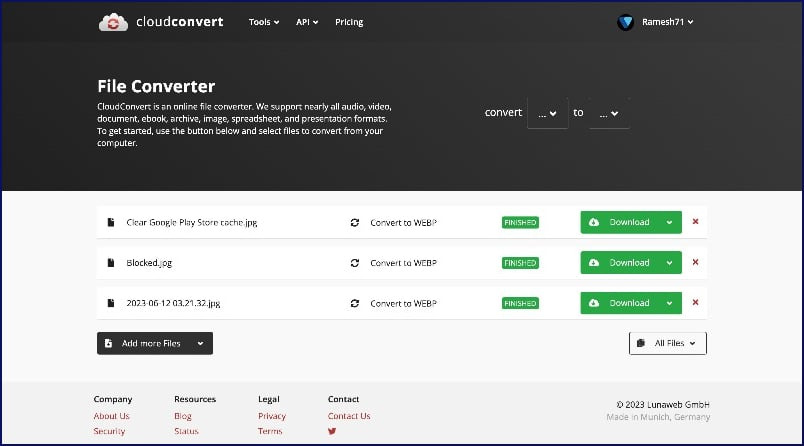Open the Twitter bird icon in footer

(332, 431)
